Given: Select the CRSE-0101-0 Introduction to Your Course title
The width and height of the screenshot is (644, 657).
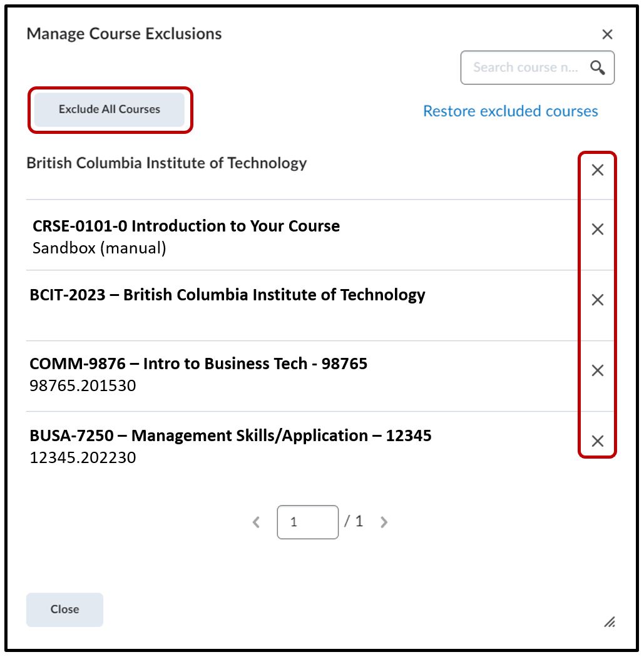Looking at the screenshot, I should pos(186,226).
